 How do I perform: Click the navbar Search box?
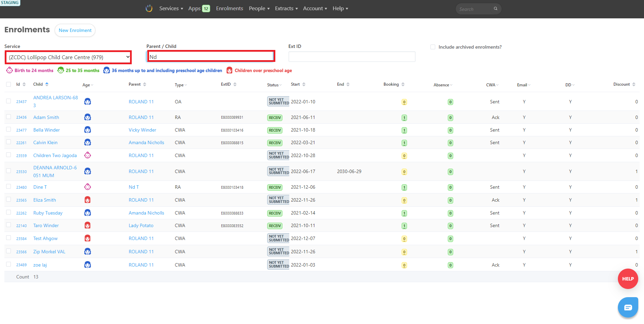478,9
